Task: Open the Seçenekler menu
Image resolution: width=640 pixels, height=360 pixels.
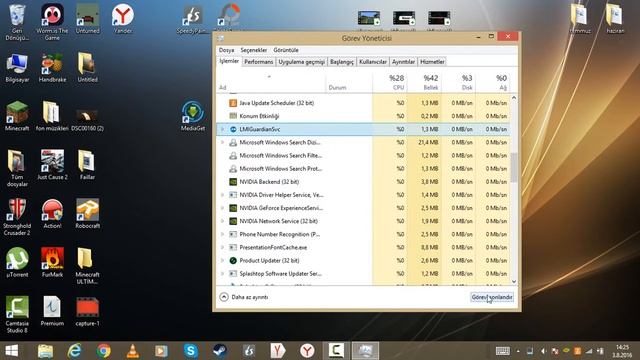Action: point(253,50)
